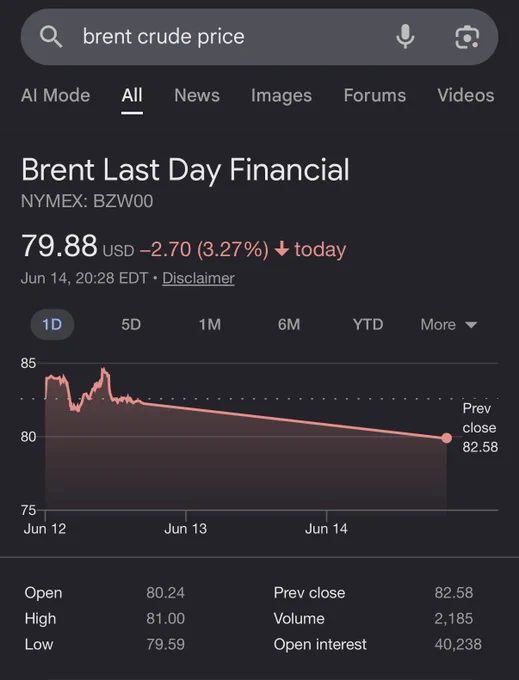Screen dimensions: 519x680
Task: Open the AI Mode tab
Action: coord(55,95)
